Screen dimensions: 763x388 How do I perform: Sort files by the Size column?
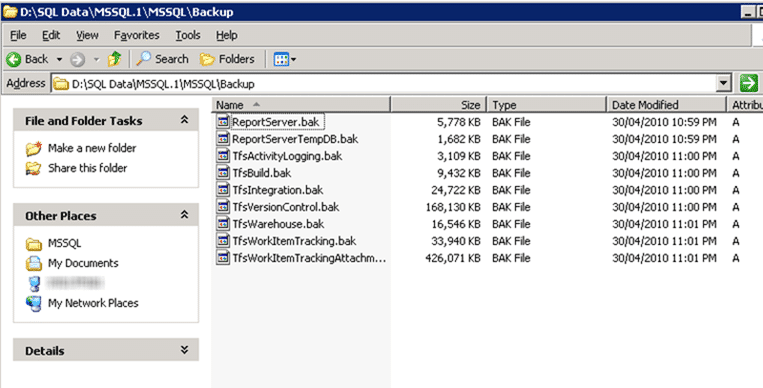click(438, 105)
